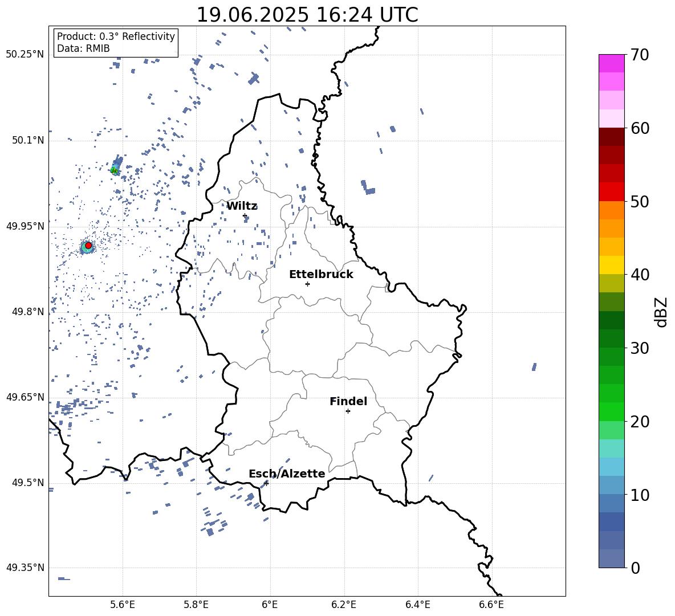
Task: Click the colorbar 0 tick label
Action: tap(635, 568)
